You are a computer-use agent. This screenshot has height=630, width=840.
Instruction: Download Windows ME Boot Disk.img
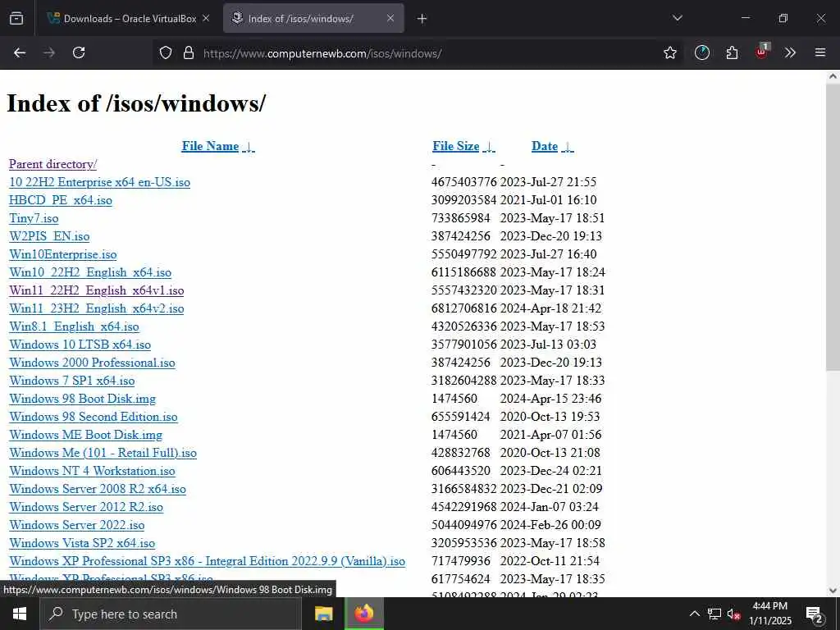[x=85, y=435]
